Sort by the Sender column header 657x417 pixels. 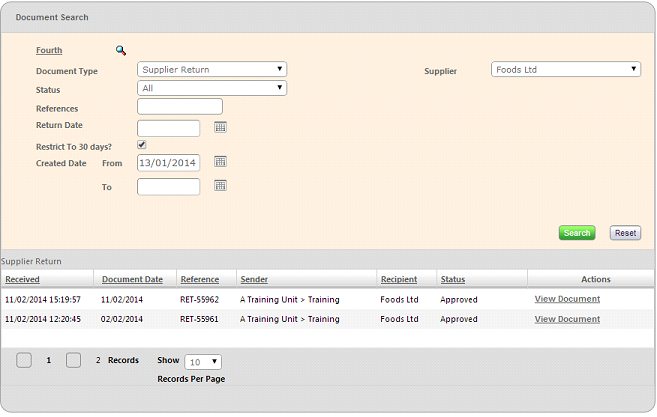(254, 279)
